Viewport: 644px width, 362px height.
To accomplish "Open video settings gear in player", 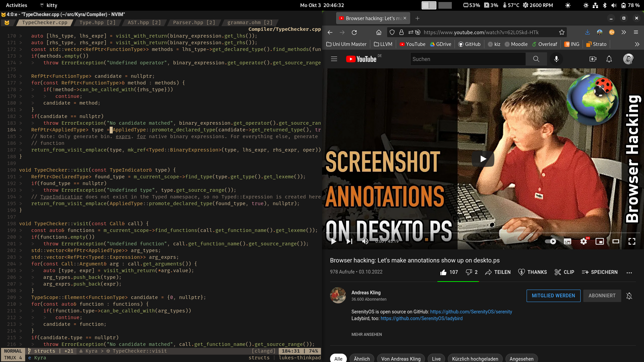I will pos(583,241).
